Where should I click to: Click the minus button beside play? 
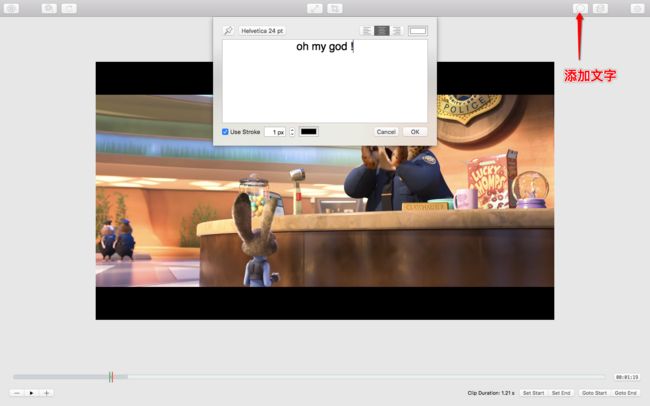(17, 393)
